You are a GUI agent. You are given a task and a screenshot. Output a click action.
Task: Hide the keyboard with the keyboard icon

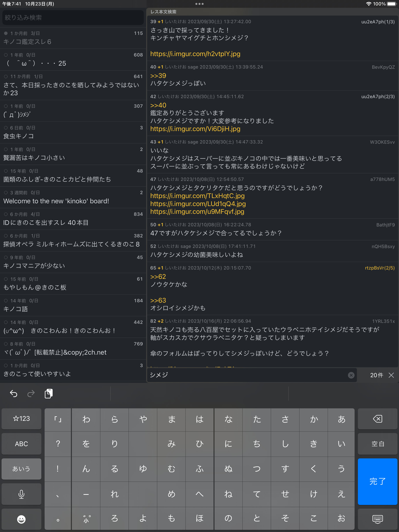pos(377,519)
